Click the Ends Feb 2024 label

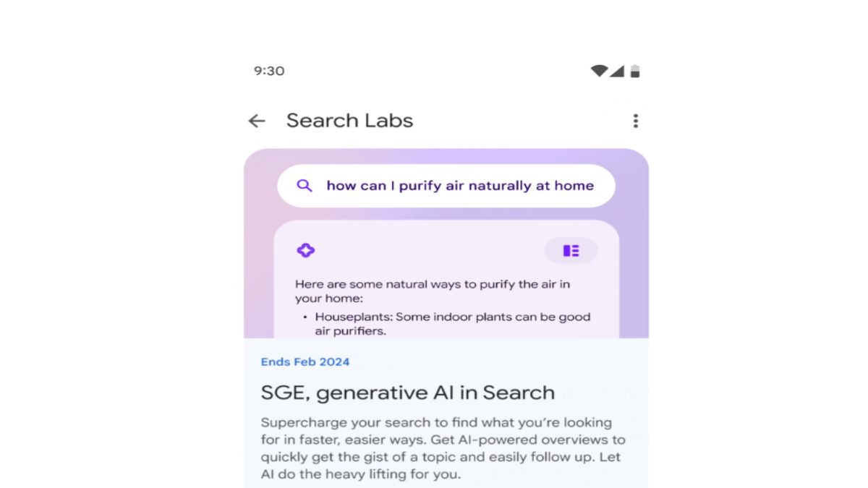pyautogui.click(x=305, y=361)
